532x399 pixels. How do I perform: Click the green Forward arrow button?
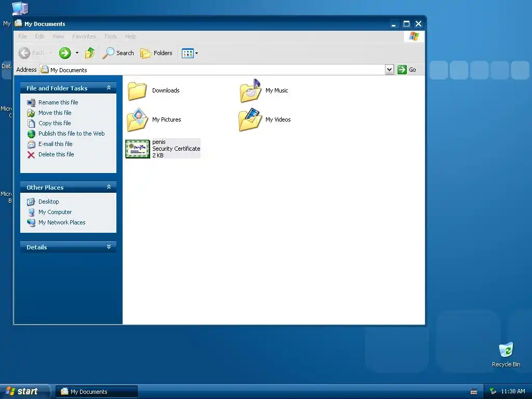(65, 53)
